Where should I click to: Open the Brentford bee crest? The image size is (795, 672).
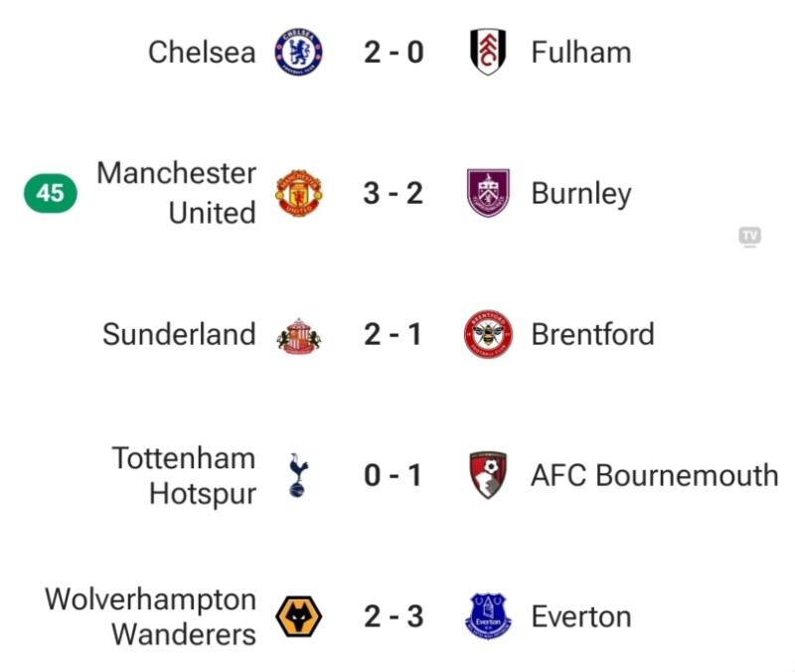coord(488,335)
